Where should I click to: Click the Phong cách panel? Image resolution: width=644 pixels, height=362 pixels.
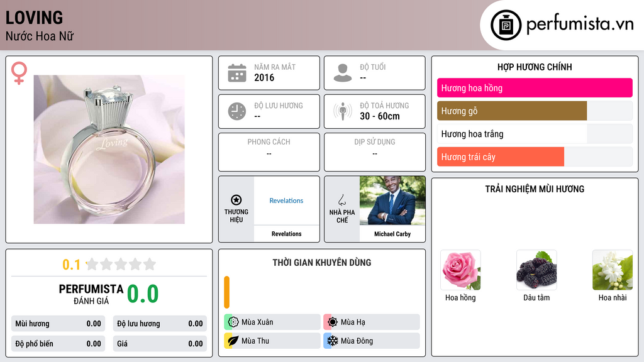(269, 152)
